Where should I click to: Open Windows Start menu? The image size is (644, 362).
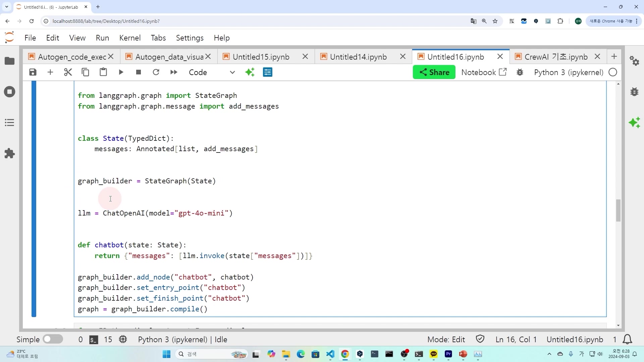(x=166, y=354)
